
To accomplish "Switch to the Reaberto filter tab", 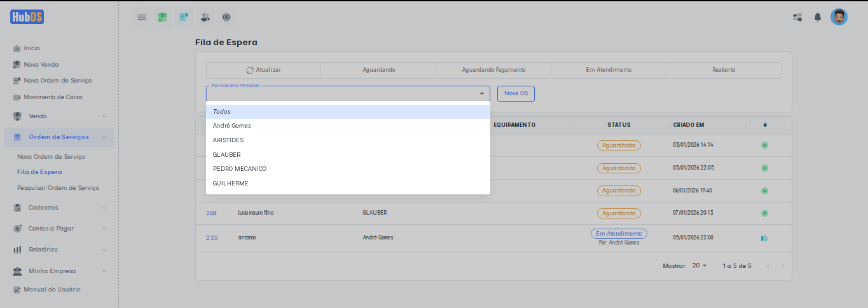I will tap(723, 70).
